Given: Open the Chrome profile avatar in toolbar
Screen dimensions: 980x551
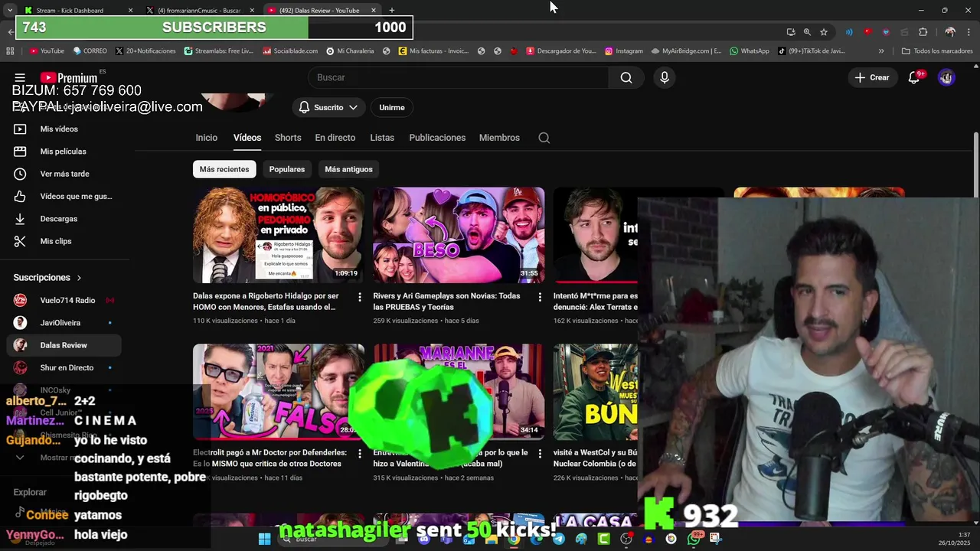Looking at the screenshot, I should [950, 32].
